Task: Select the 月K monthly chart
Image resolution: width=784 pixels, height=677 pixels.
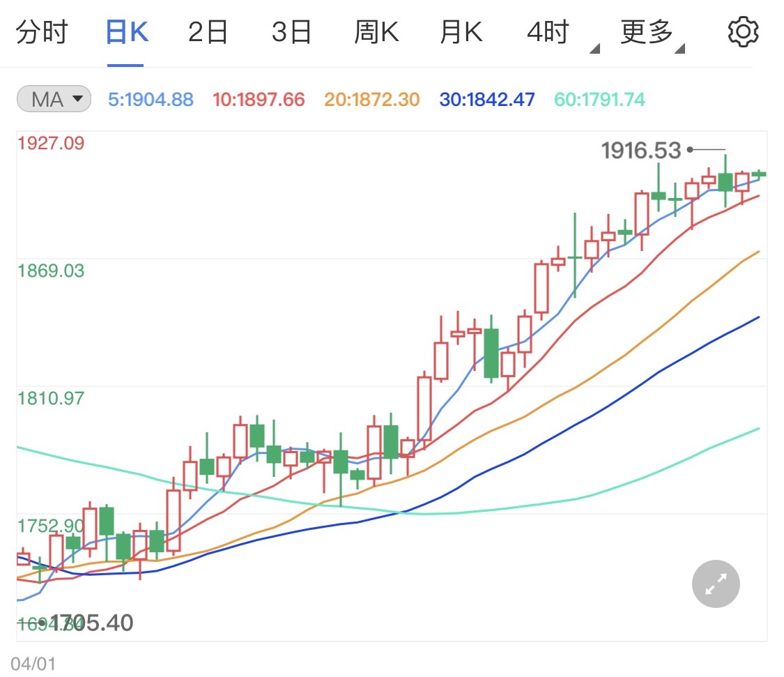Action: (460, 31)
